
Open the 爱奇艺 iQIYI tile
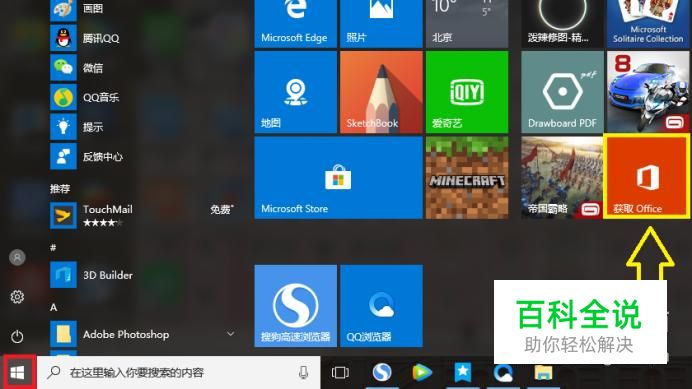[467, 92]
